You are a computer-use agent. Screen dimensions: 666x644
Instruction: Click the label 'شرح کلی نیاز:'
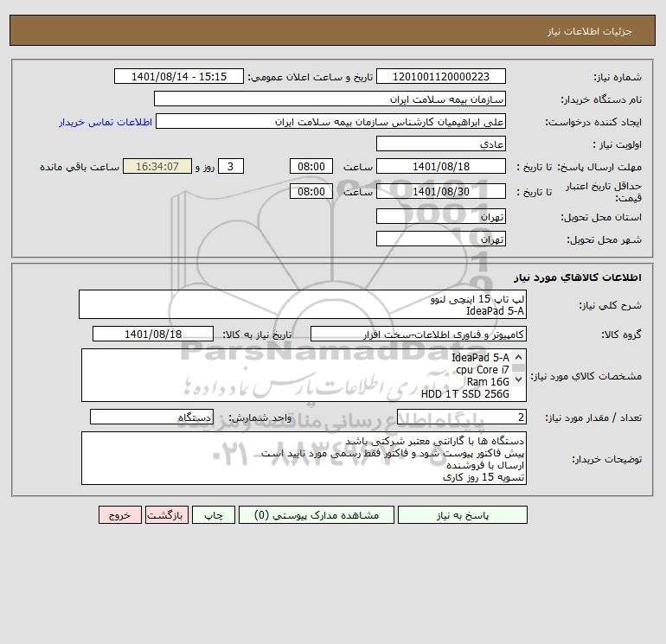pos(611,305)
